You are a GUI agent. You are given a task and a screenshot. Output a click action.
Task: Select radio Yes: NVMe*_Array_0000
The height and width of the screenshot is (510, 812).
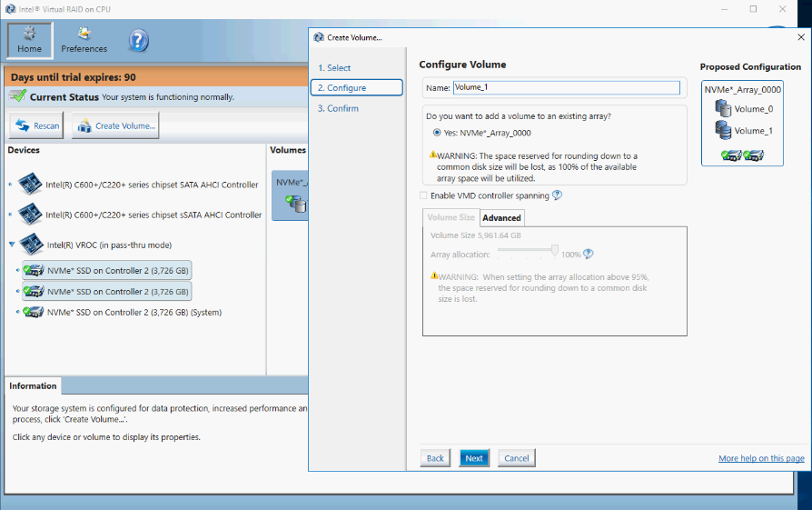pos(437,133)
